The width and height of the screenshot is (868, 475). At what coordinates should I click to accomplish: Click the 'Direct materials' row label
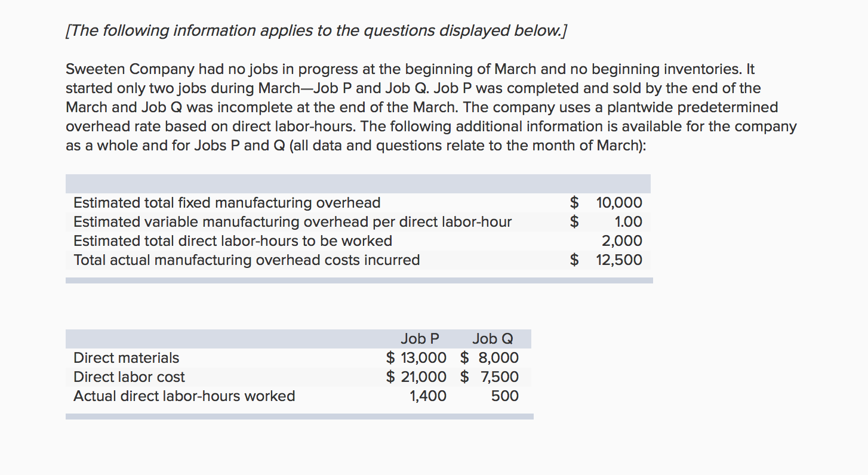(x=126, y=358)
